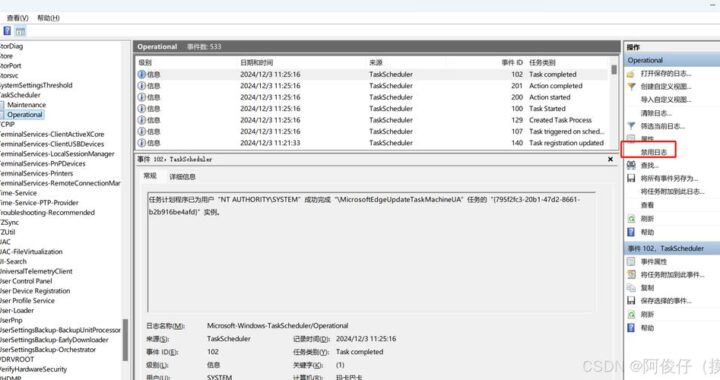Select UserSettingsBackup-Orchestrator in the tree
This screenshot has width=720, height=380.
pyautogui.click(x=48, y=349)
